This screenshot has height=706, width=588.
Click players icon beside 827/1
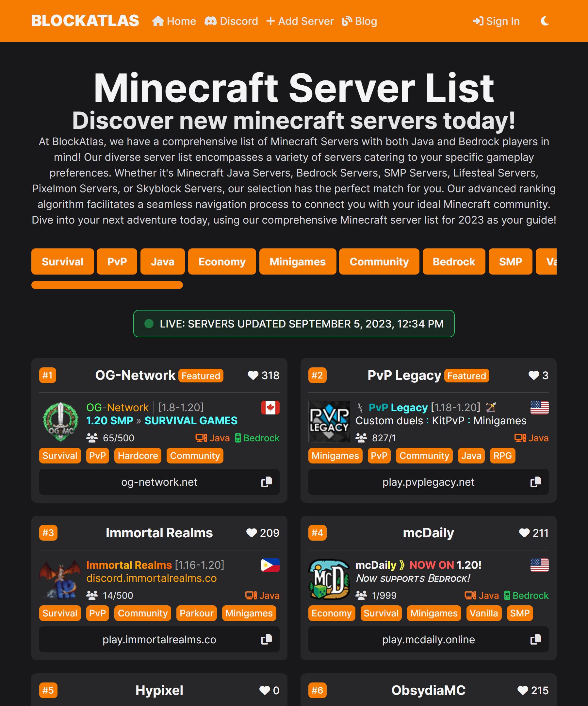click(361, 438)
